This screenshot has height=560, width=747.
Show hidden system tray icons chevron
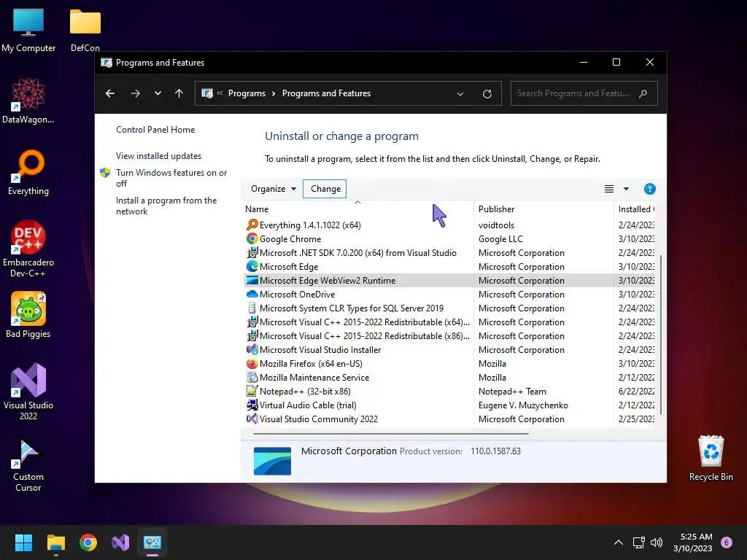(x=619, y=542)
